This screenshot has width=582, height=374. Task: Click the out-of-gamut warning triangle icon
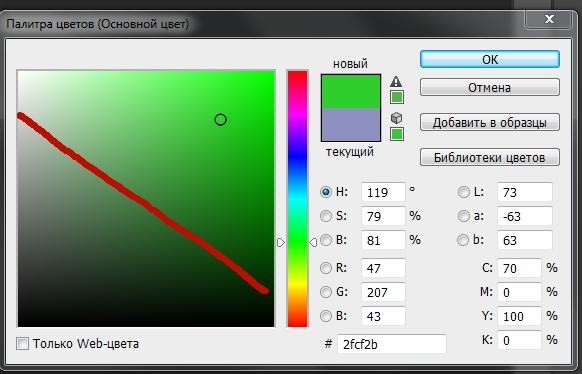point(396,82)
